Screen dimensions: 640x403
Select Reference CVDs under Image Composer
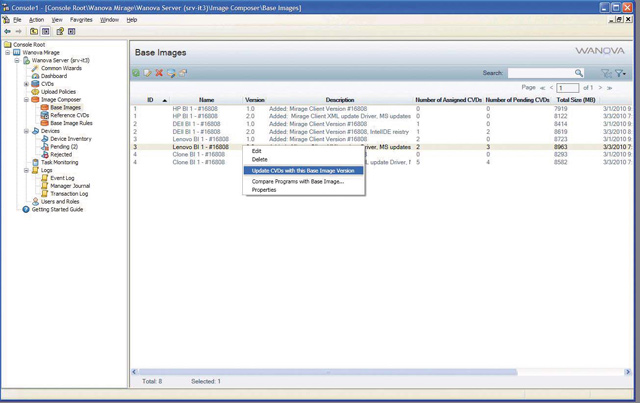(70, 115)
